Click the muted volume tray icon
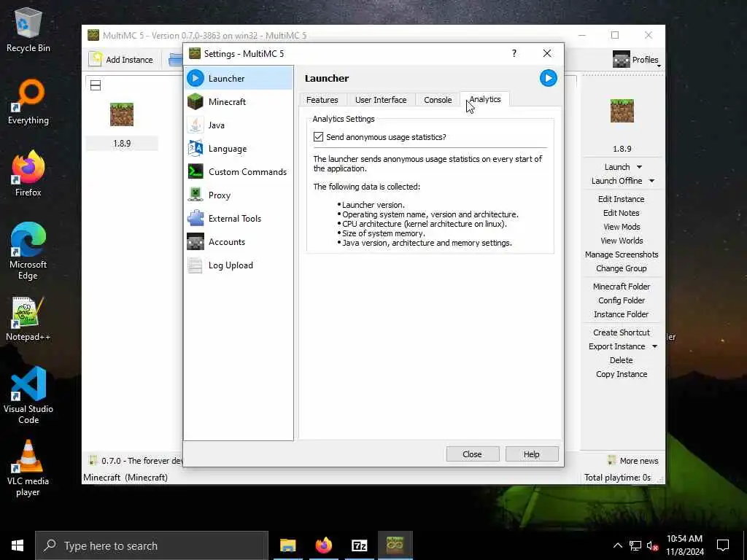The image size is (747, 560). [x=652, y=545]
